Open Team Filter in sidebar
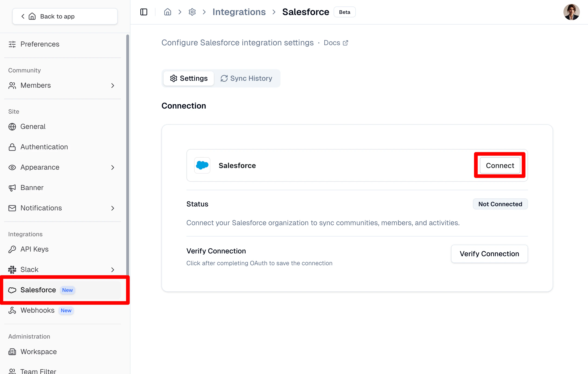 point(63,371)
